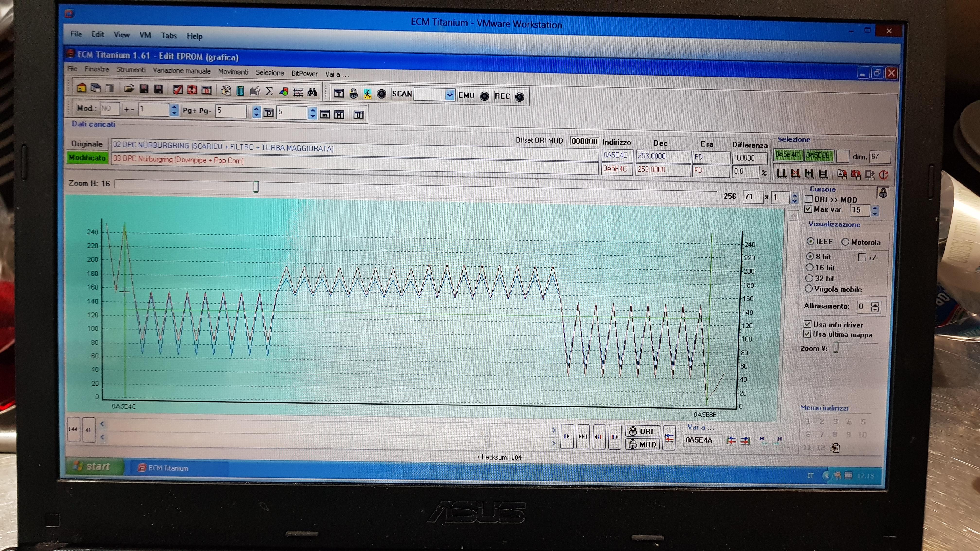
Task: Click the colored shapes icon in toolbar
Action: (283, 92)
